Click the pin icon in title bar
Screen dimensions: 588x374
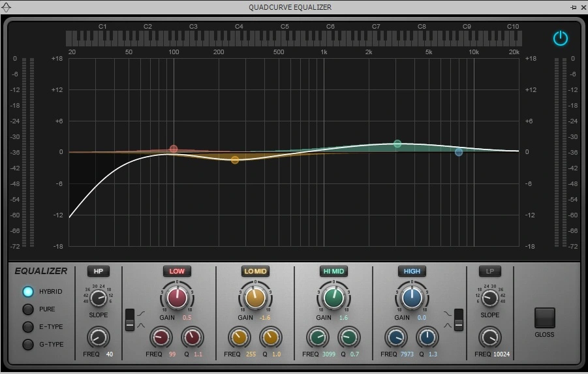pos(573,7)
